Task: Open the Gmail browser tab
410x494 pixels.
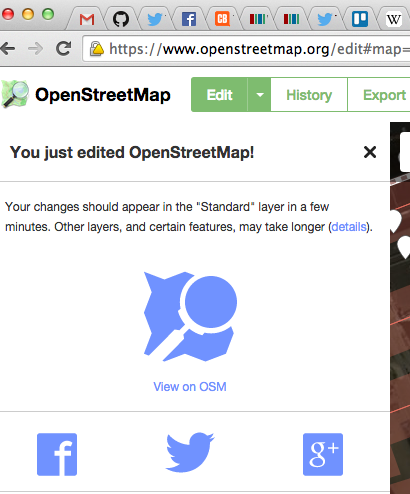Action: pyautogui.click(x=87, y=19)
